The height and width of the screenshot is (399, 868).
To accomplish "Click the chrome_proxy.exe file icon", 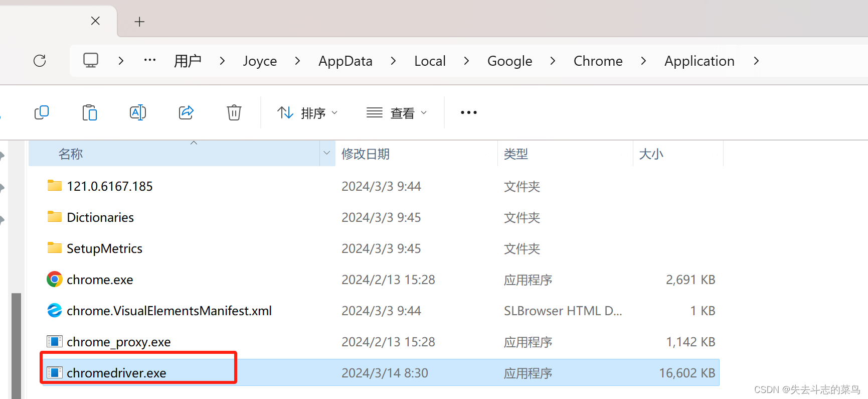I will click(54, 342).
